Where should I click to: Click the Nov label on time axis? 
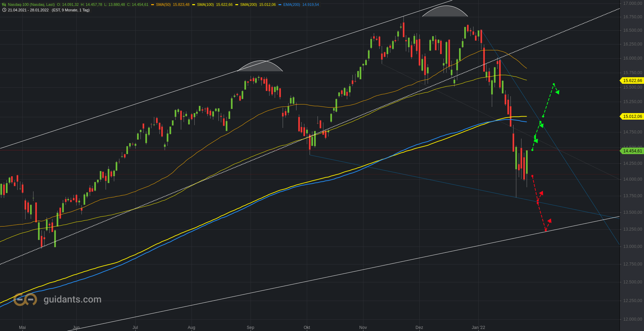[363, 328]
